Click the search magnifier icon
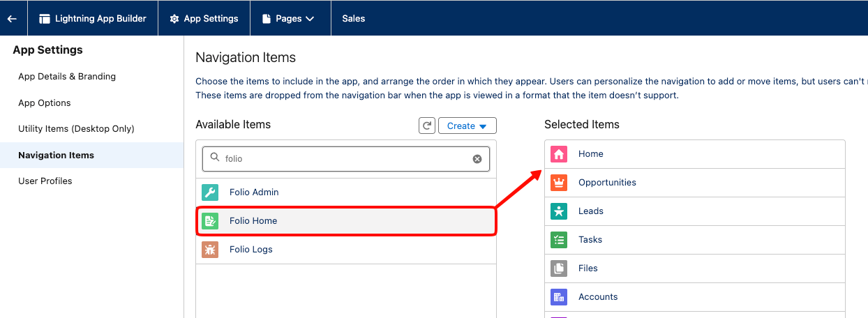This screenshot has height=318, width=868. [x=215, y=158]
